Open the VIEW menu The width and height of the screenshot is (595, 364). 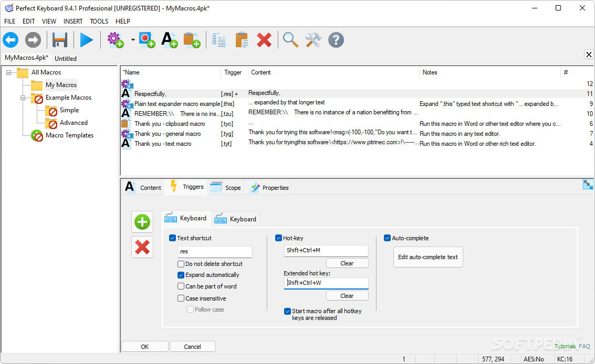(x=49, y=21)
